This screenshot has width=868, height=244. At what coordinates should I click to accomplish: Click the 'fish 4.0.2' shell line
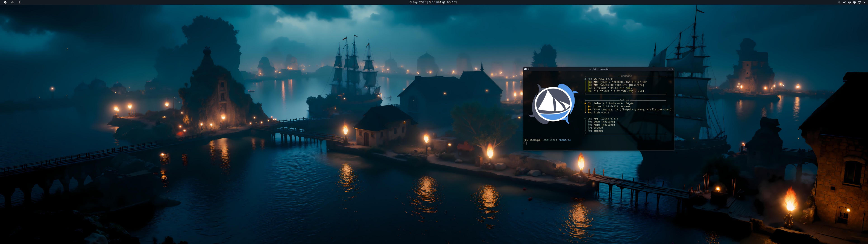coord(599,113)
